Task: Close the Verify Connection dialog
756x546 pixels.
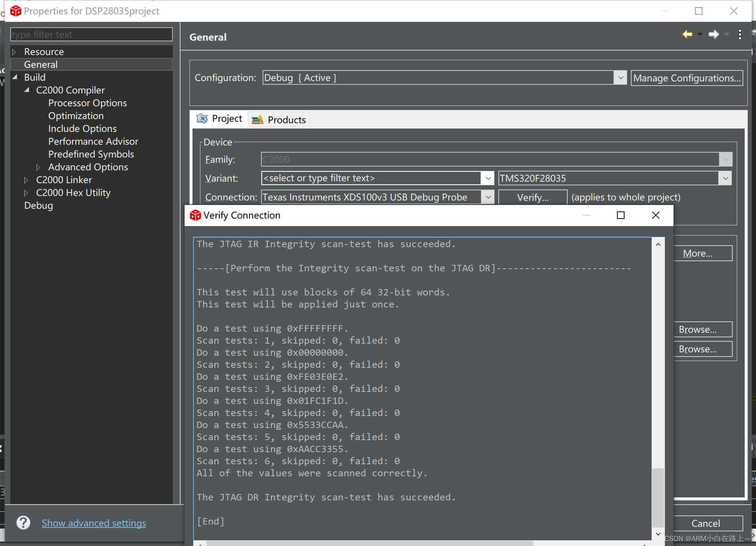Action: (656, 215)
